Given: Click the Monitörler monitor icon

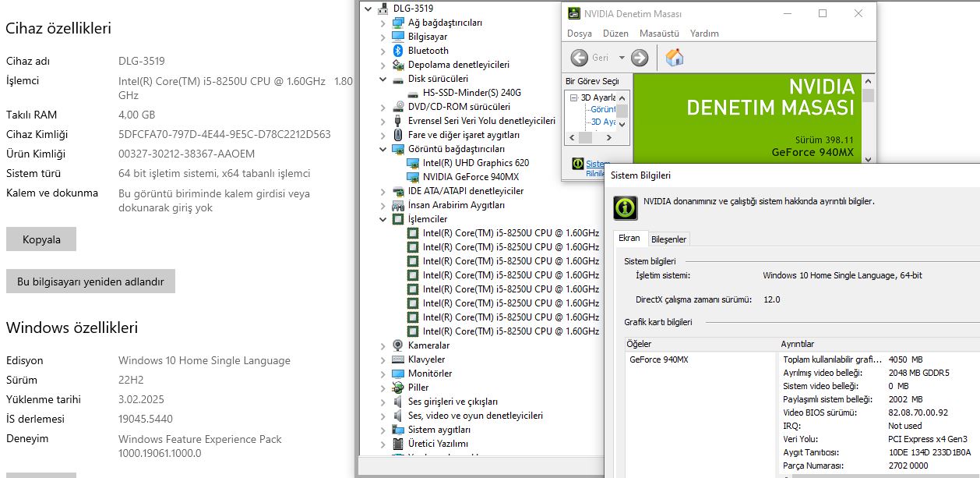Looking at the screenshot, I should pyautogui.click(x=398, y=374).
